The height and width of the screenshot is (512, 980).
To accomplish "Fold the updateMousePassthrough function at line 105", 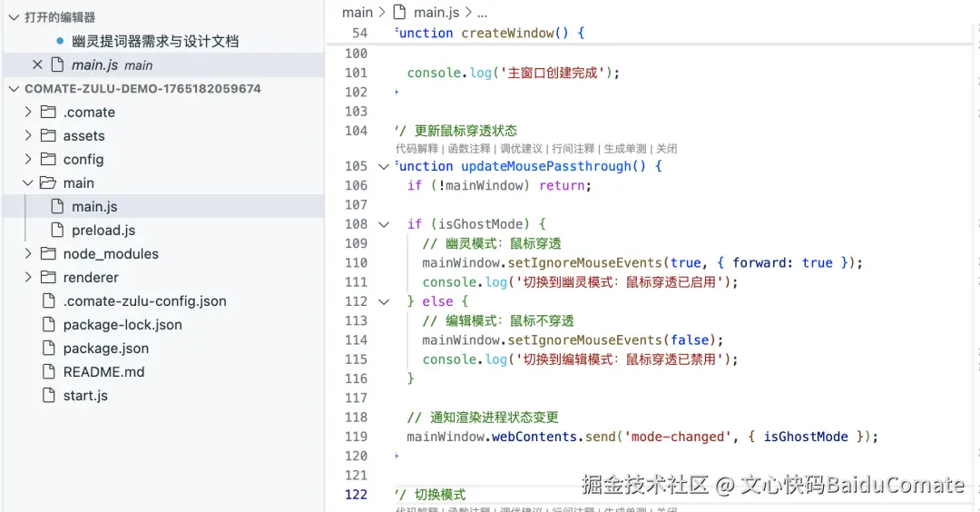I will (384, 166).
